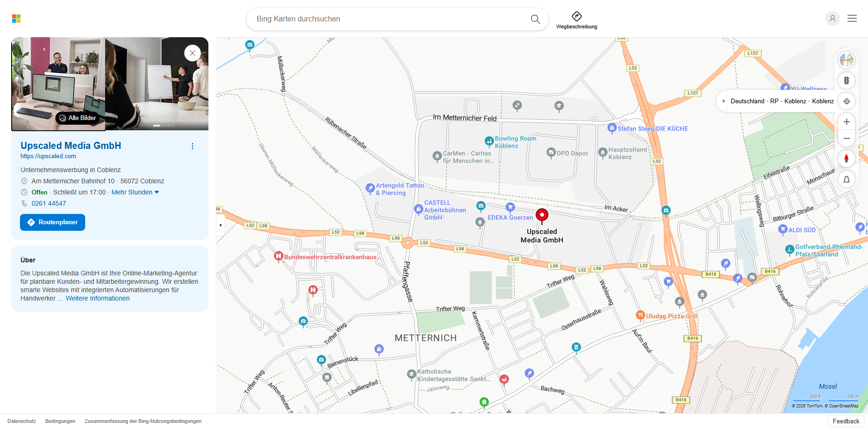Click the Feedback button
Viewport: 868px width, 428px height.
846,421
